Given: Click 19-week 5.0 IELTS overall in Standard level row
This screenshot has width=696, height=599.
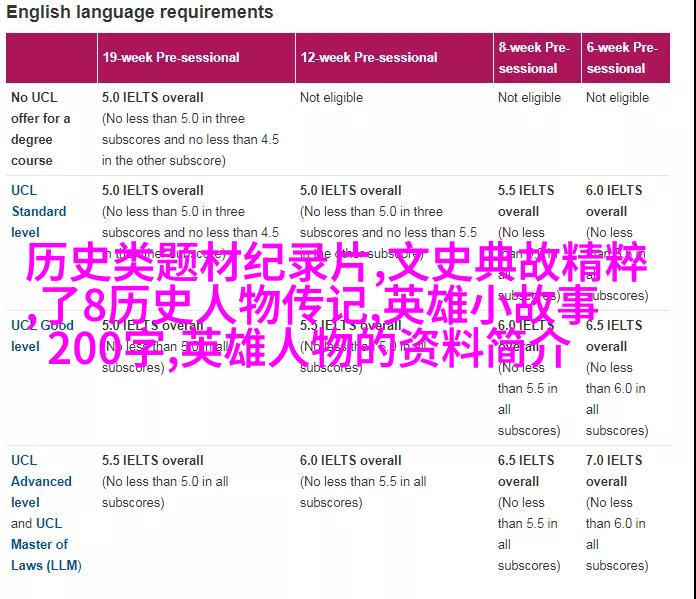Looking at the screenshot, I should tap(153, 190).
